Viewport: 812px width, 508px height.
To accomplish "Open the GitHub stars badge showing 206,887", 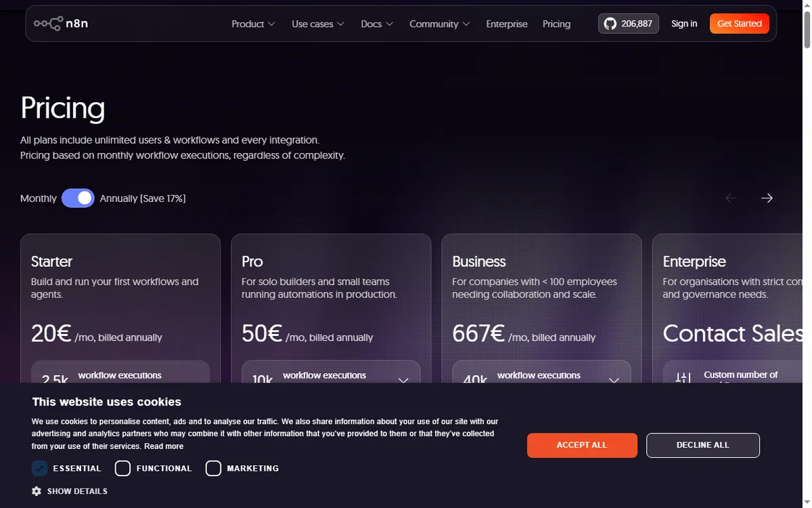I will pyautogui.click(x=629, y=24).
